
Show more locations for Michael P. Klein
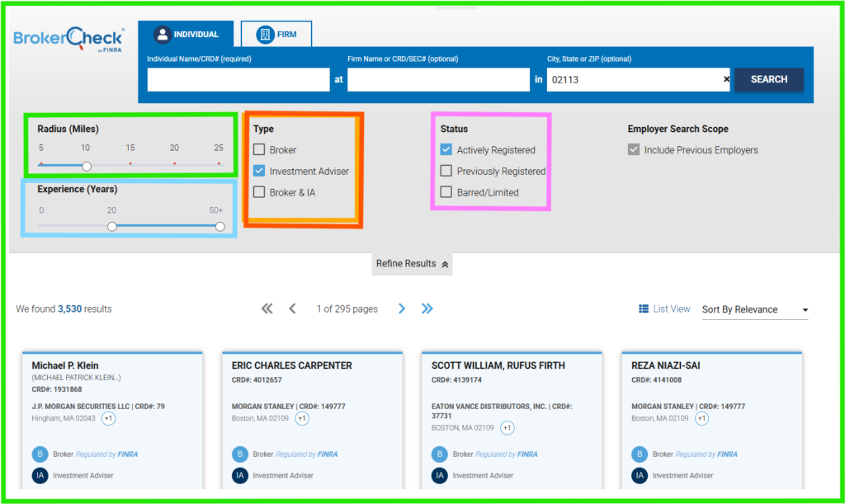(x=108, y=418)
